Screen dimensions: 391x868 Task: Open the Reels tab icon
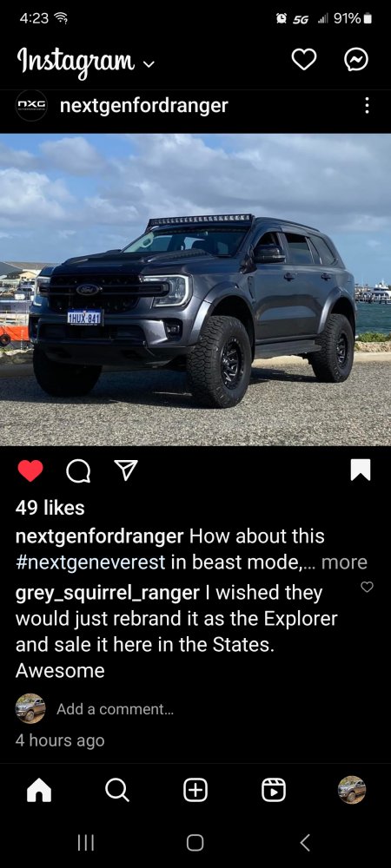tap(274, 790)
